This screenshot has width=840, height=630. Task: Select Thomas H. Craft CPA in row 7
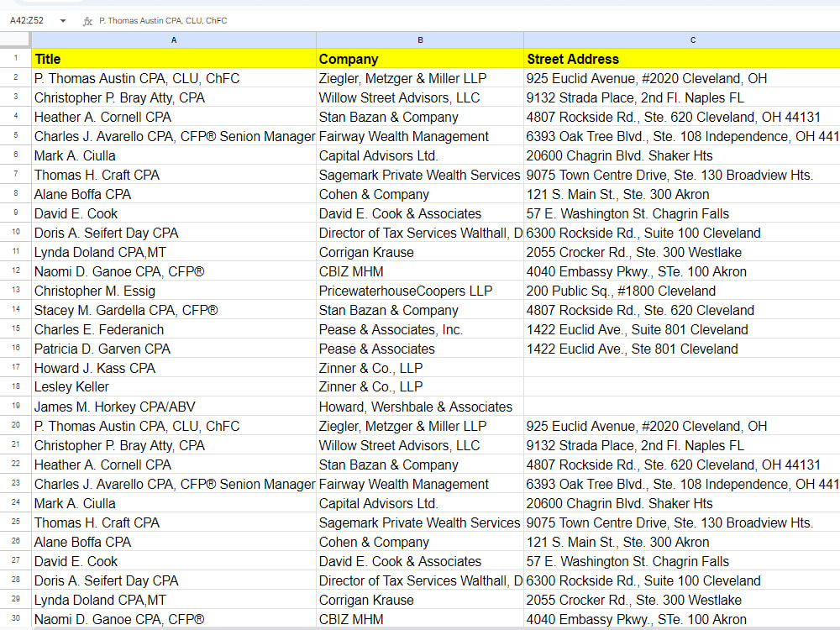(174, 175)
